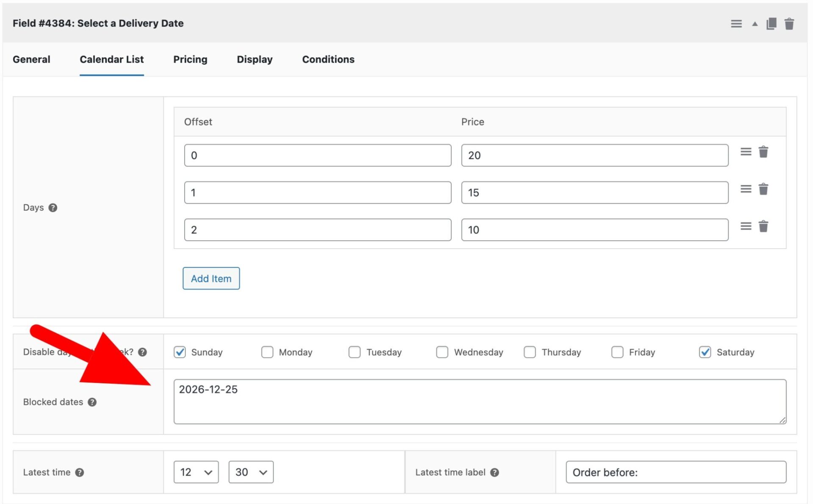Screen dimensions: 813x504
Task: Open the Blocked dates help tooltip
Action: (93, 402)
